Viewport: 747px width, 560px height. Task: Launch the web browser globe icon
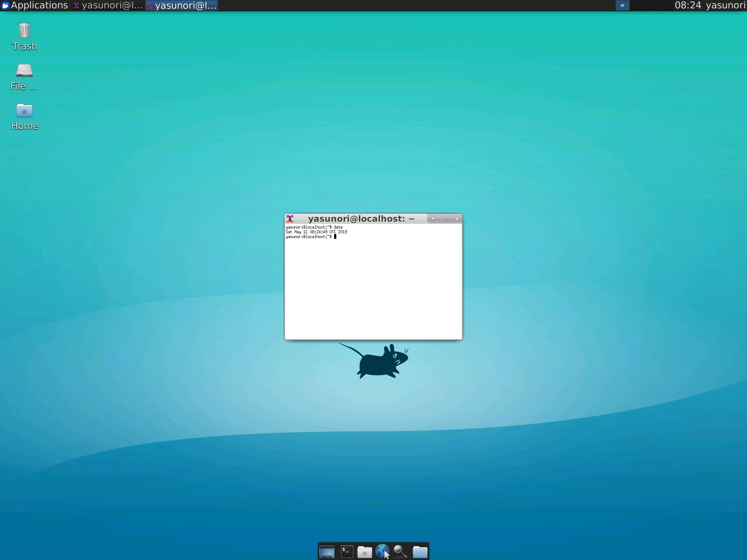[x=383, y=551]
